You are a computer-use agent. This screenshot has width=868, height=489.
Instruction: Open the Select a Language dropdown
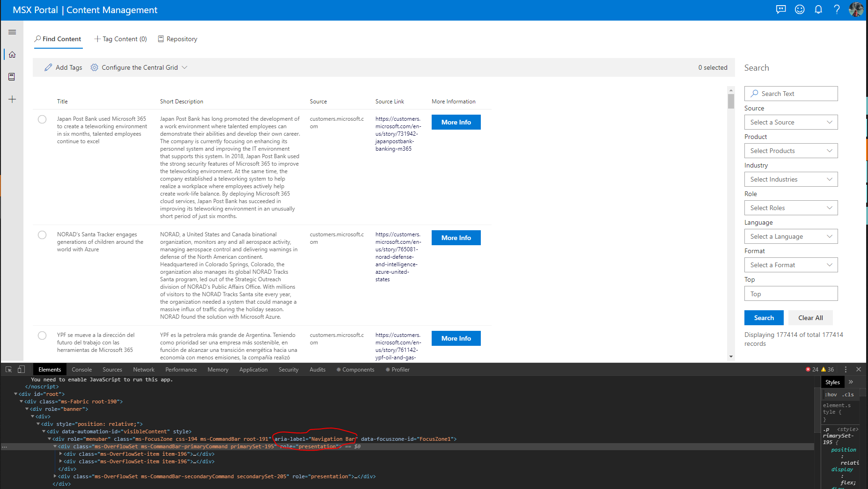point(791,236)
